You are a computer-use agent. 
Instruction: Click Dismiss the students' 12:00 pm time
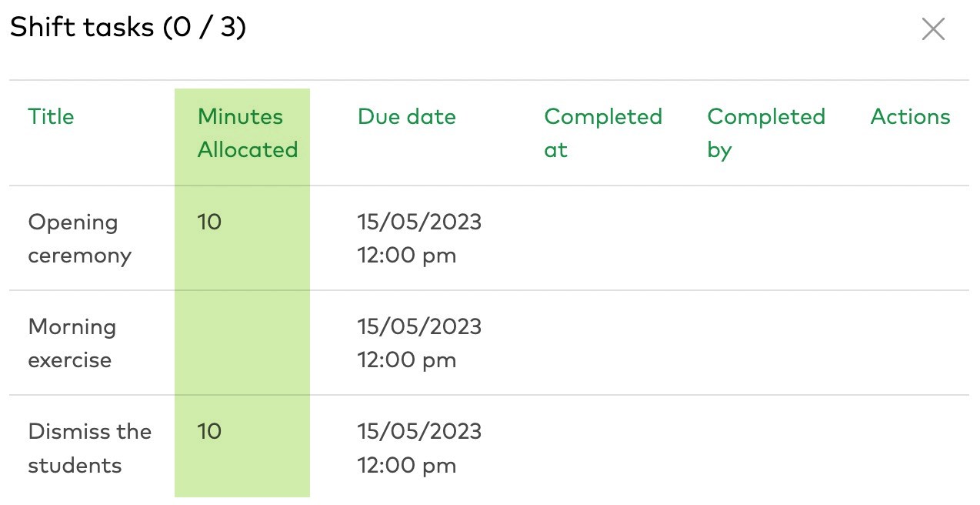407,465
